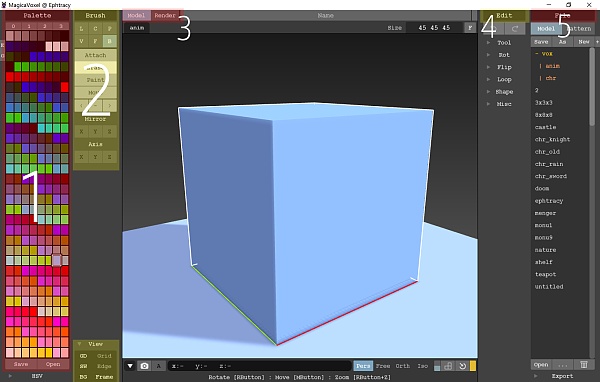
Task: Toggle Mirror Y axis
Action: point(95,131)
